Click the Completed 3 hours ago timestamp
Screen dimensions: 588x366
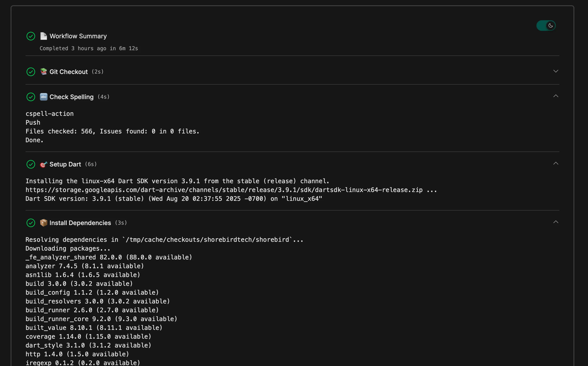(89, 48)
